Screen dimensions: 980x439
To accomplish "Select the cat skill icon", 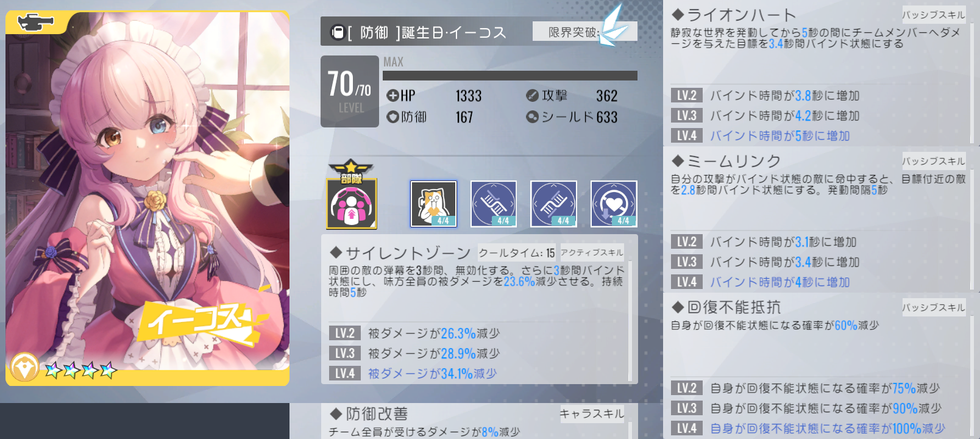I will [433, 204].
